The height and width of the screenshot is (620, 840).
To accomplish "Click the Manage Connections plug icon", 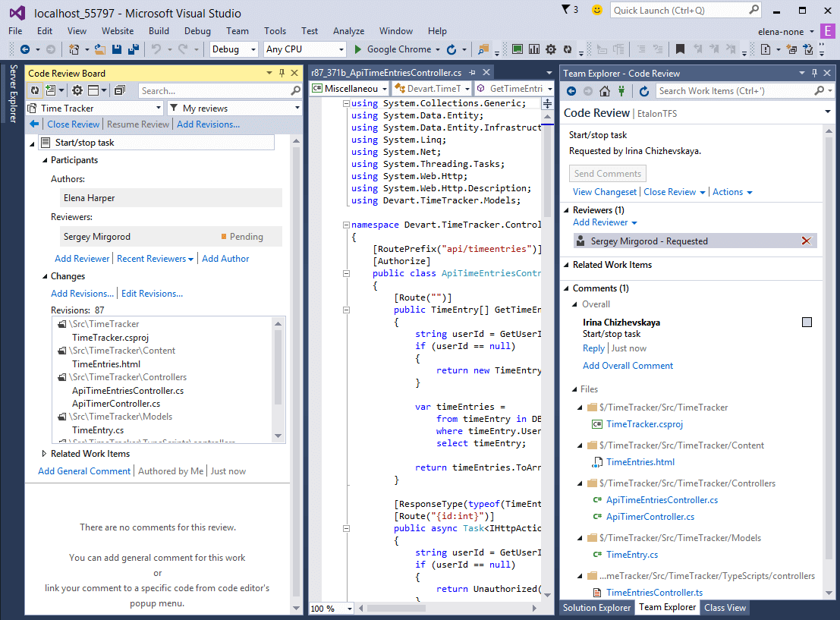I will coord(621,91).
